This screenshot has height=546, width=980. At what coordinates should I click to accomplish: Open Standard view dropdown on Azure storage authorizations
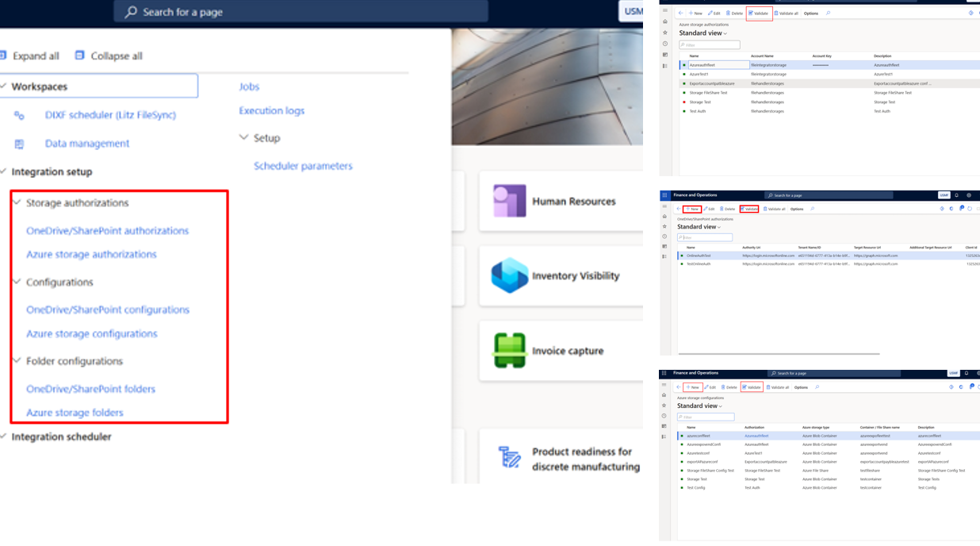tap(703, 33)
